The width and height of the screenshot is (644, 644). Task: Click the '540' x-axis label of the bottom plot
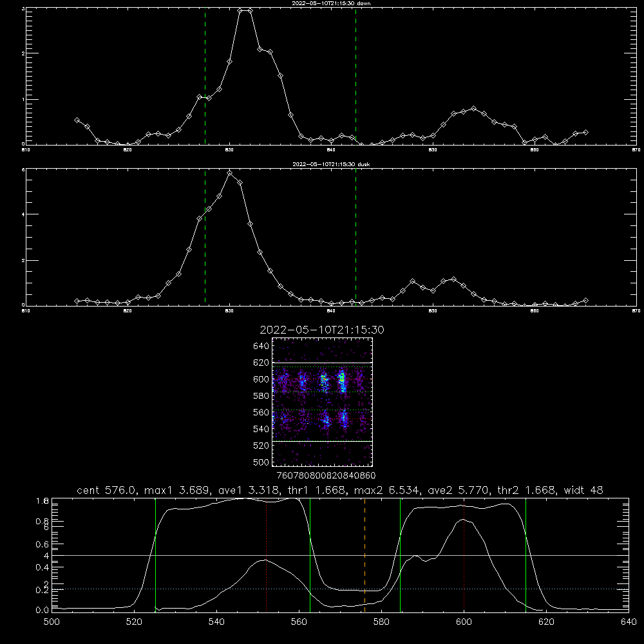(216, 622)
